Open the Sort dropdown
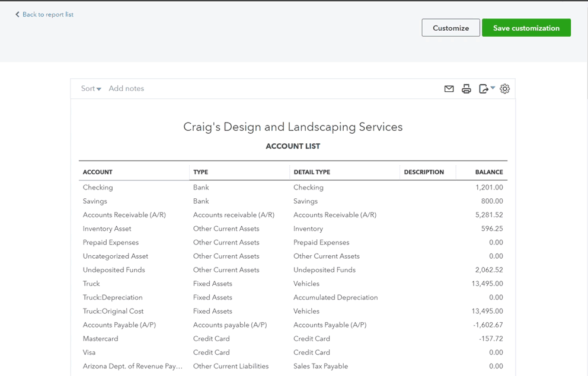 click(90, 88)
